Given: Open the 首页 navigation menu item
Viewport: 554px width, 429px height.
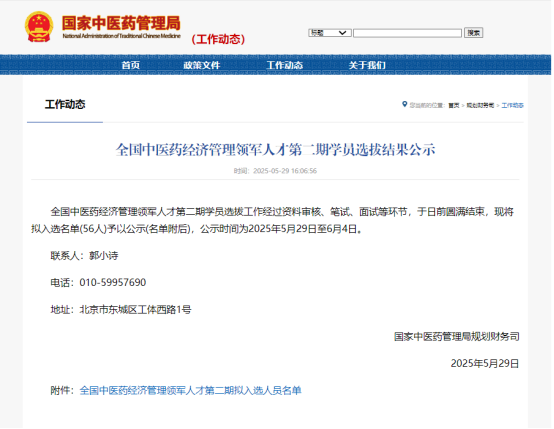Looking at the screenshot, I should [131, 65].
